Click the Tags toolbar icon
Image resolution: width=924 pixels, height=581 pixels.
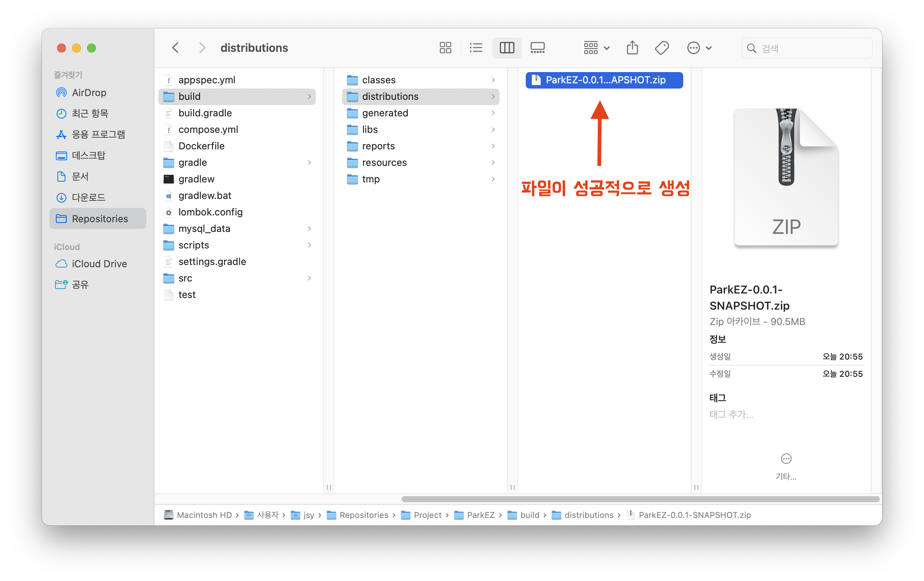(x=661, y=48)
